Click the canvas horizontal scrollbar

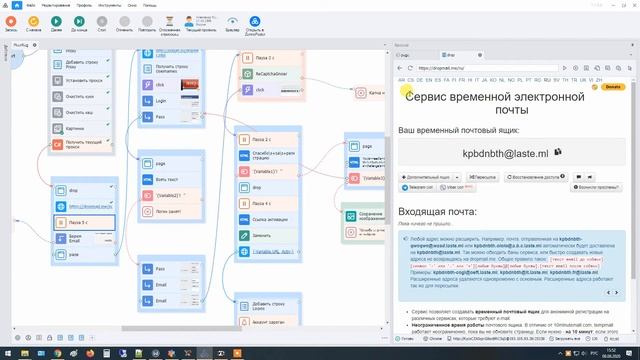pos(182,328)
